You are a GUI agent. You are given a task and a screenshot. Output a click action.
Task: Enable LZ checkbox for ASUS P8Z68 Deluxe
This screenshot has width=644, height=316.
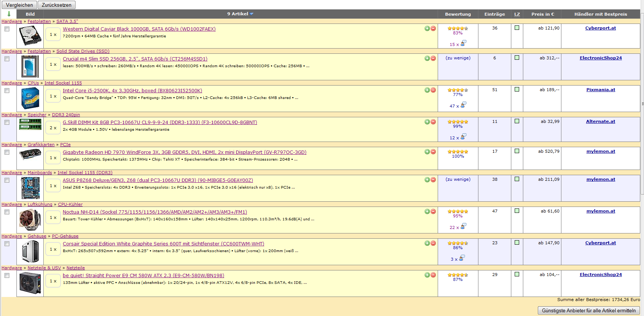pos(517,179)
